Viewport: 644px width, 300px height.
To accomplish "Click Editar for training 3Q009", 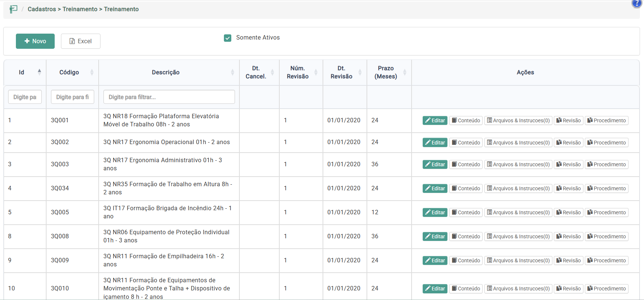I will 435,260.
